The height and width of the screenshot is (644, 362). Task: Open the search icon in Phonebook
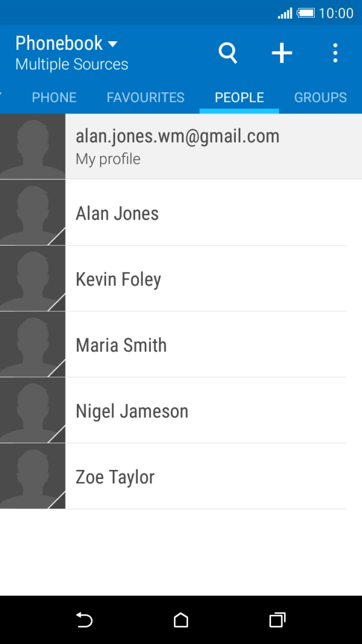[x=227, y=53]
